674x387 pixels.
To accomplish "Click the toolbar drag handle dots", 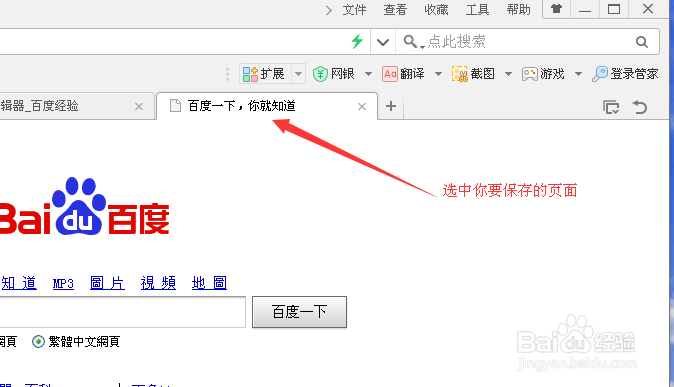I will coord(227,74).
